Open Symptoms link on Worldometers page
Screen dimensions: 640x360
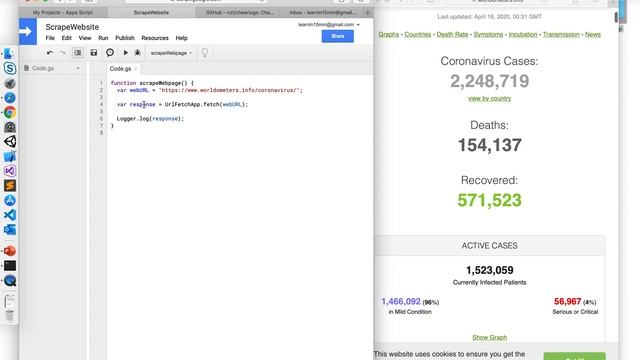tap(488, 34)
